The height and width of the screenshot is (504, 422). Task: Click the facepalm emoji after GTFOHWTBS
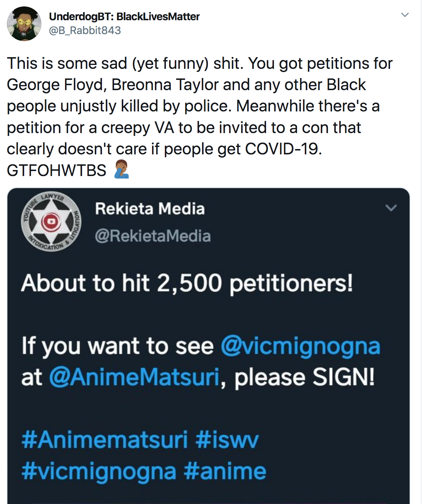point(121,169)
